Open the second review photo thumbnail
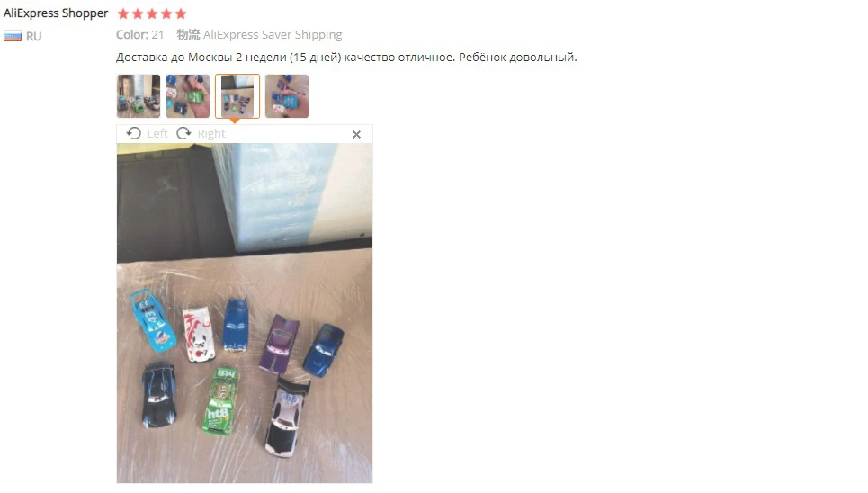868x493 pixels. point(188,96)
